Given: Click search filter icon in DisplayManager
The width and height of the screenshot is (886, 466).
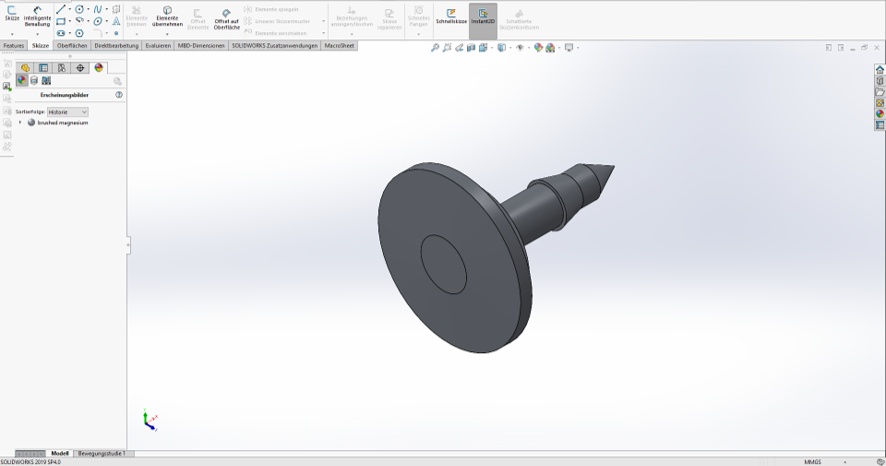Looking at the screenshot, I should [x=118, y=81].
